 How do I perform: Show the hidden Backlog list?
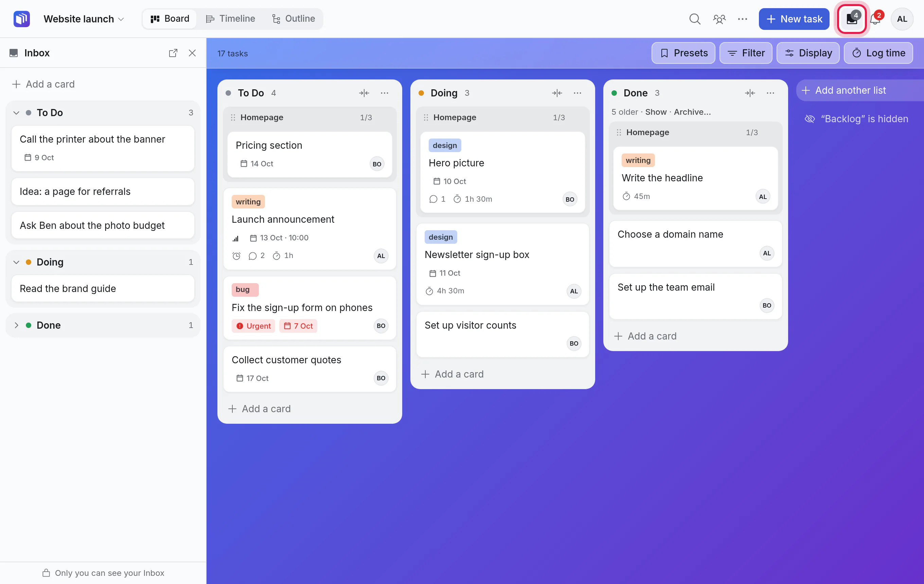pyautogui.click(x=856, y=119)
